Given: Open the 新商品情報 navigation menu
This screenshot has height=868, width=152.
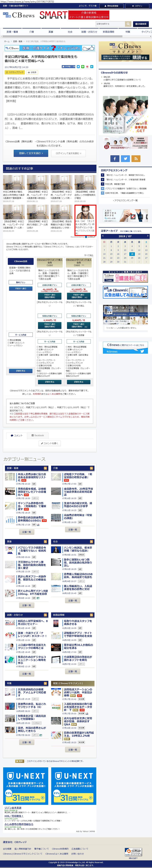Looking at the screenshot, I should 108,32.
